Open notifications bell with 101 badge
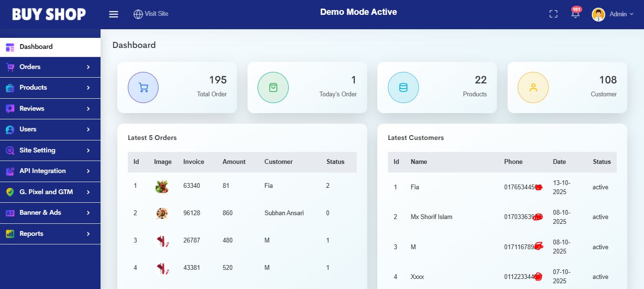This screenshot has width=644, height=289. click(576, 13)
